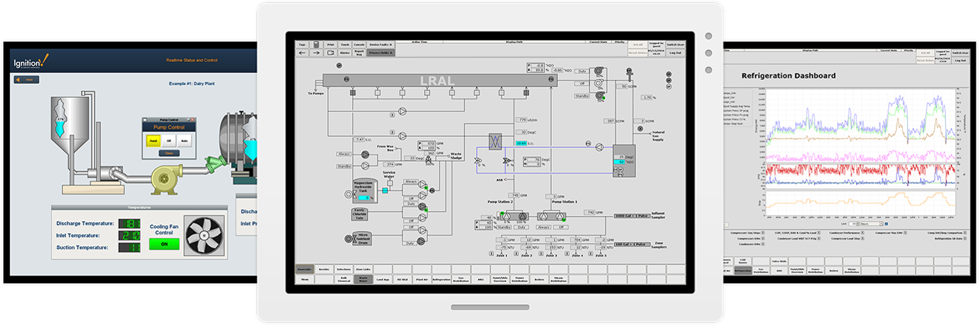Image resolution: width=980 pixels, height=325 pixels.
Task: Open the Boilers tab in the center screen
Action: 539,279
